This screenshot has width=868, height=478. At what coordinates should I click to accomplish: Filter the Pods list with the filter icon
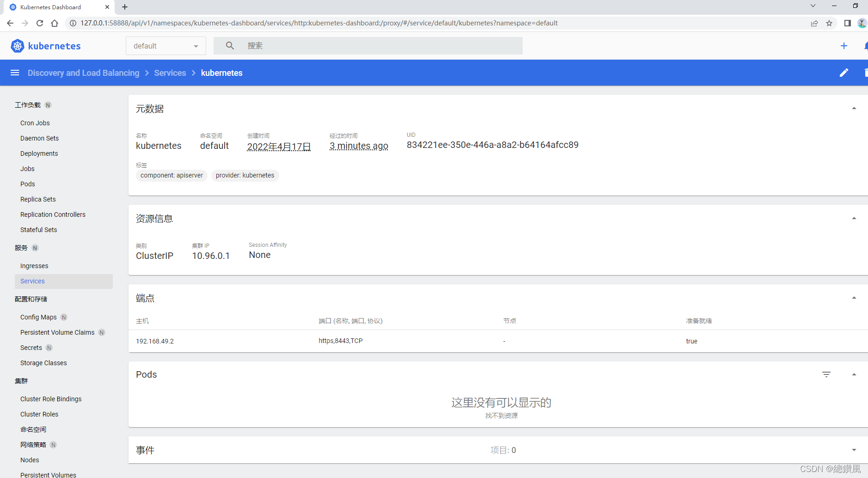tap(826, 374)
